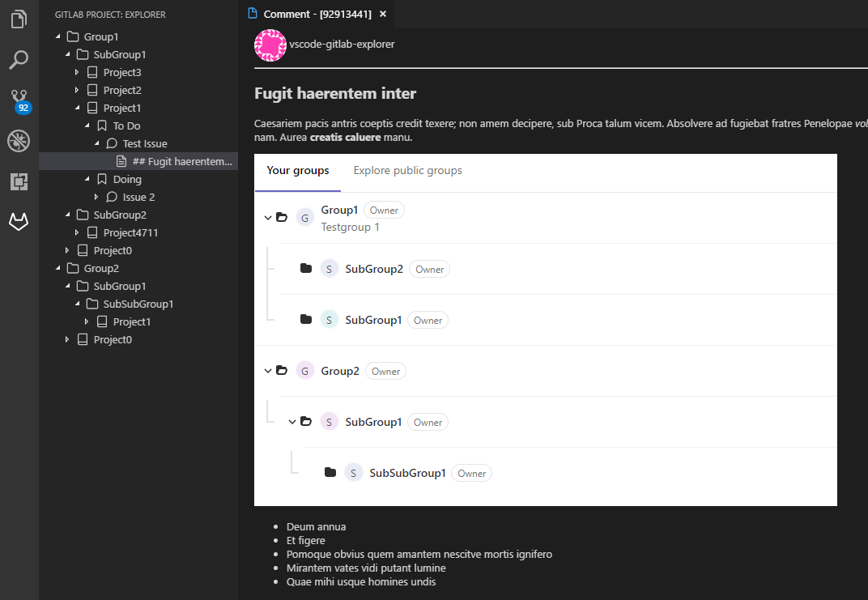
Task: Click the document icon on the Comment tab
Action: tap(252, 14)
